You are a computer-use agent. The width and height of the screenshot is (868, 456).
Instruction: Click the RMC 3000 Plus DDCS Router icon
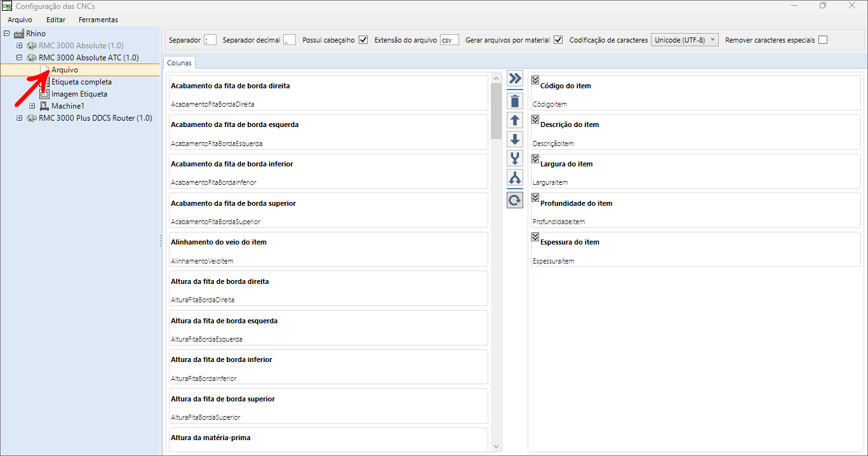[32, 117]
